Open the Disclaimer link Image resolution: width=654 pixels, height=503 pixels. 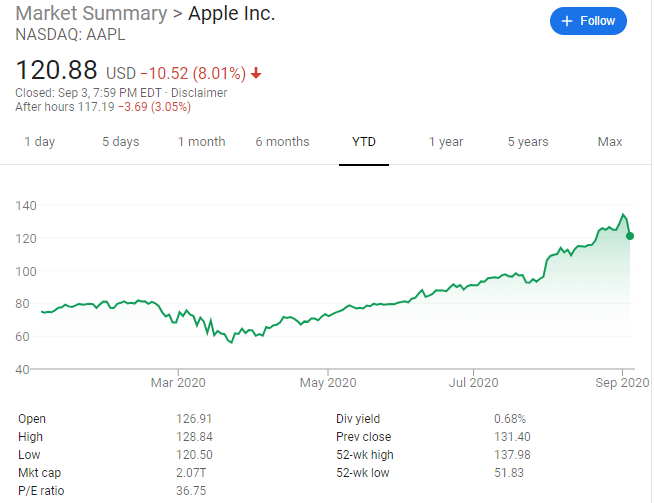(x=200, y=93)
